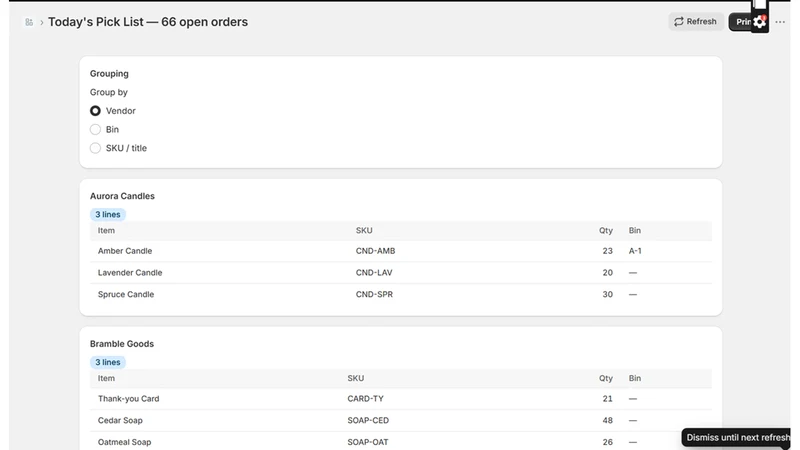Click SKU value SOAP-CED

[x=368, y=420]
